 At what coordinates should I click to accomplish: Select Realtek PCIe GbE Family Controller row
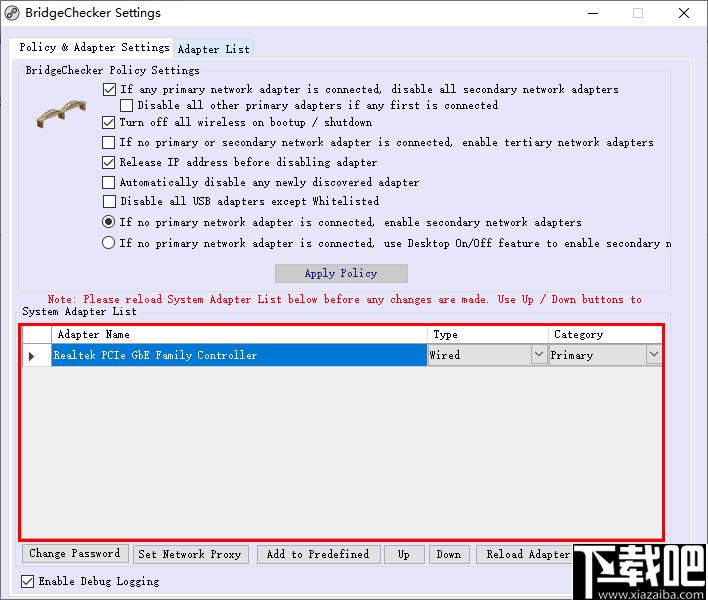pyautogui.click(x=239, y=355)
